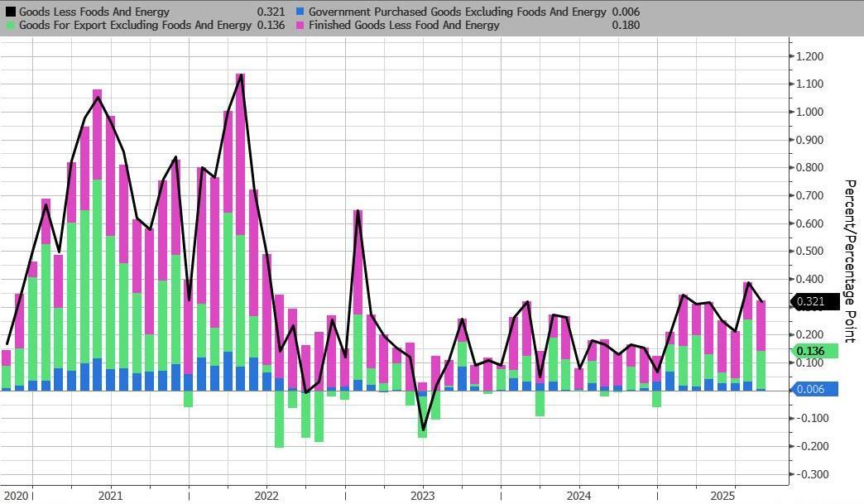Select the Goods For Export Excluding Foods legend label

tap(135, 26)
